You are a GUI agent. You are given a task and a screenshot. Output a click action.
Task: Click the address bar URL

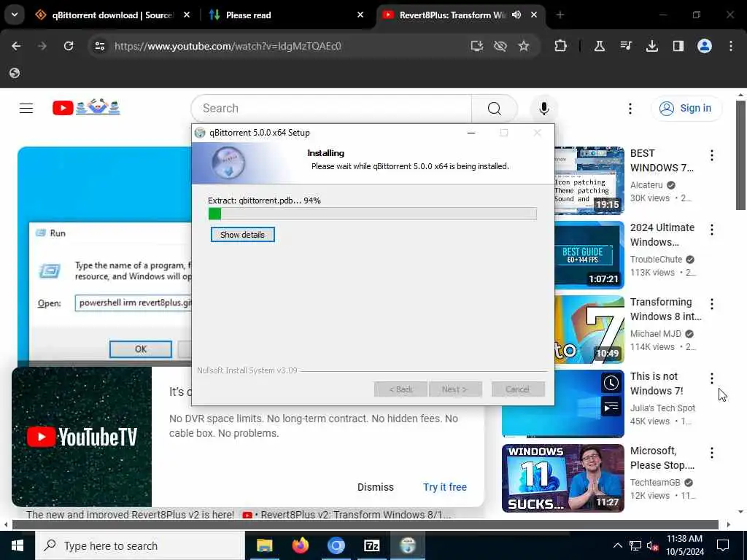tap(228, 46)
